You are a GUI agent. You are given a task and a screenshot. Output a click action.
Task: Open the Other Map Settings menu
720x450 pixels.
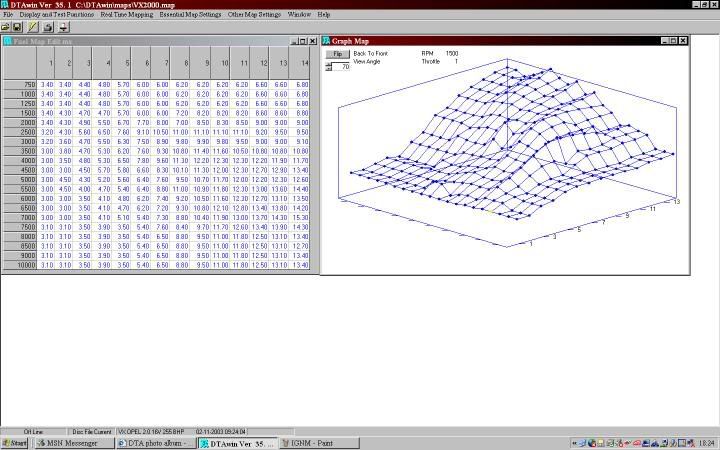(254, 15)
